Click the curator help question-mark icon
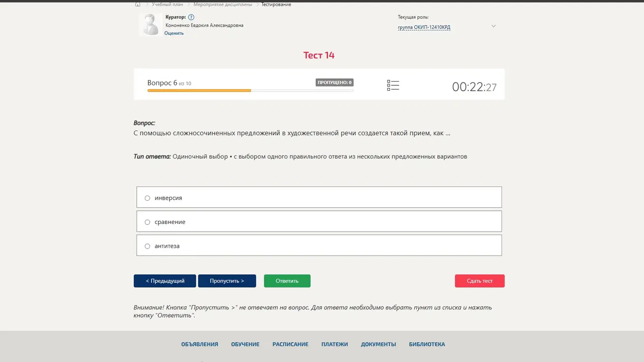 (x=191, y=17)
